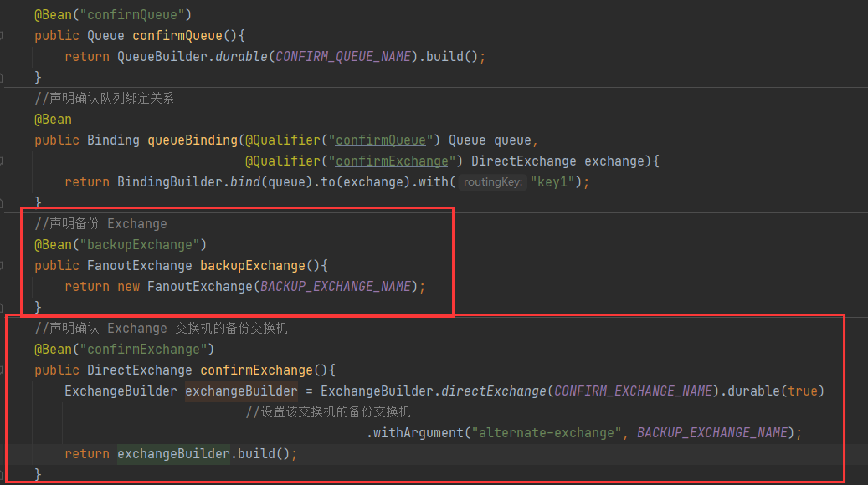The image size is (868, 485).
Task: Click the comment 声明备份 Exchange
Action: click(x=100, y=224)
